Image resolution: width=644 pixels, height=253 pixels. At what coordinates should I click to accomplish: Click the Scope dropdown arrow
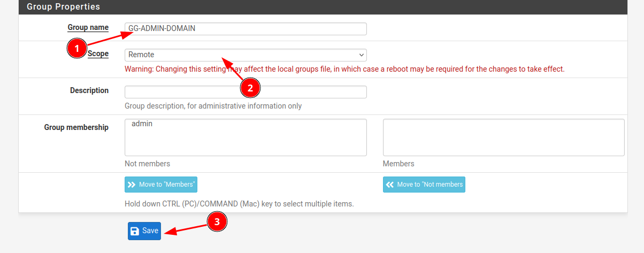362,55
